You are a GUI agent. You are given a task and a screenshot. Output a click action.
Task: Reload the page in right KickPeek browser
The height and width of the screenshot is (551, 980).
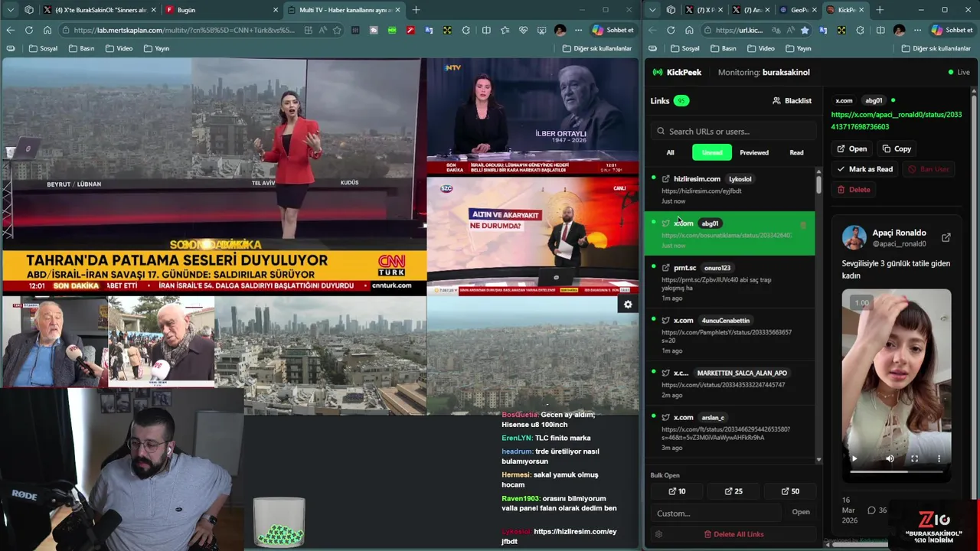[671, 30]
